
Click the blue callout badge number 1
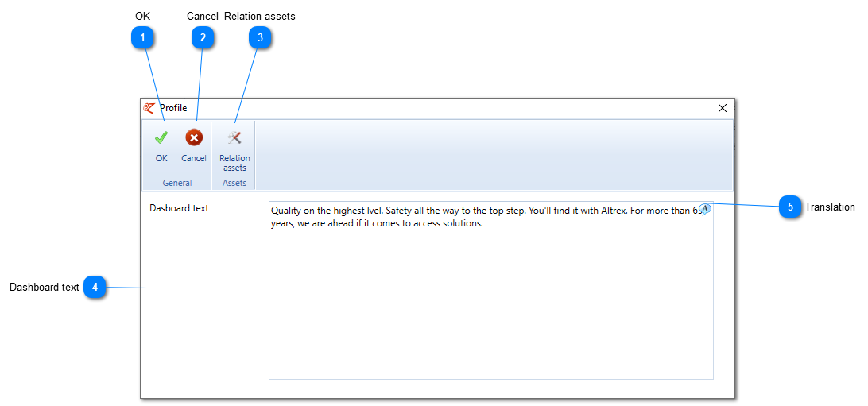coord(143,37)
